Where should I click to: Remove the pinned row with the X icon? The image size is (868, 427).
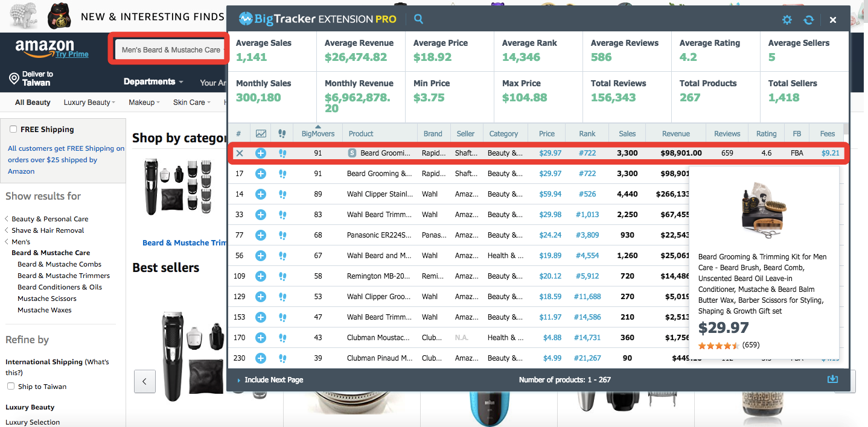tap(240, 153)
